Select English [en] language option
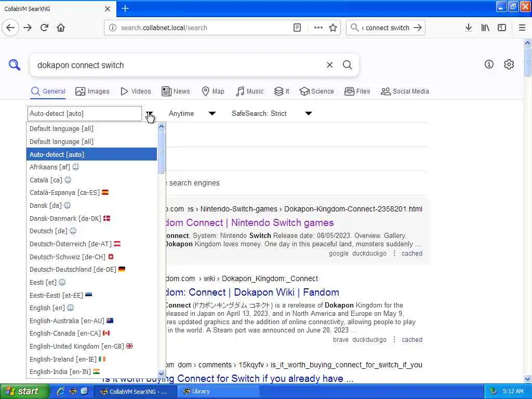This screenshot has width=532, height=399. click(x=91, y=308)
